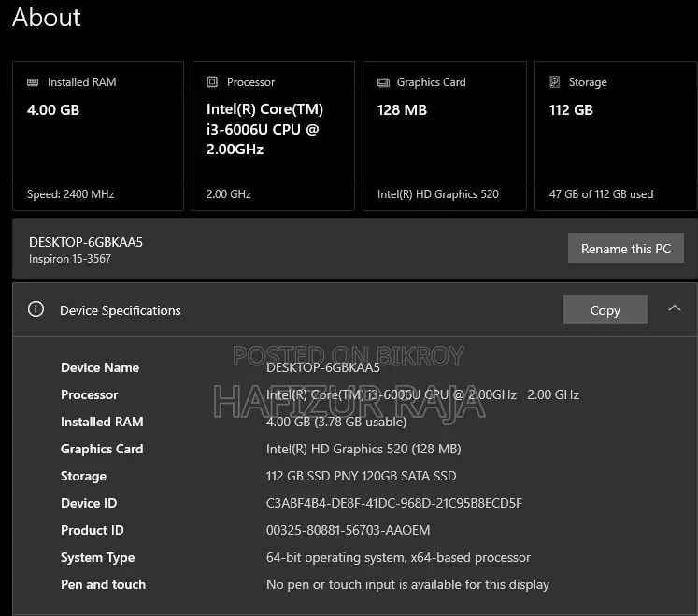Click the Installed RAM card icon
Viewport: 698px width, 616px height.
(33, 82)
